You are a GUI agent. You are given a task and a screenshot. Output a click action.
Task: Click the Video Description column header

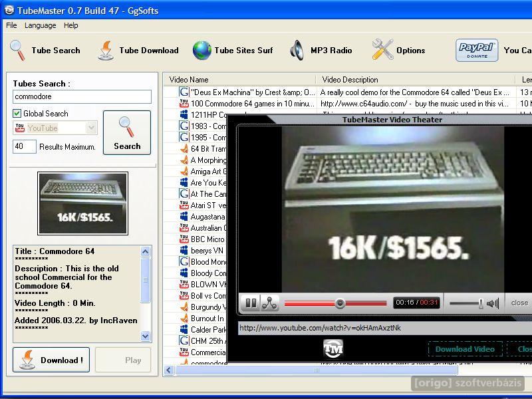(x=416, y=80)
